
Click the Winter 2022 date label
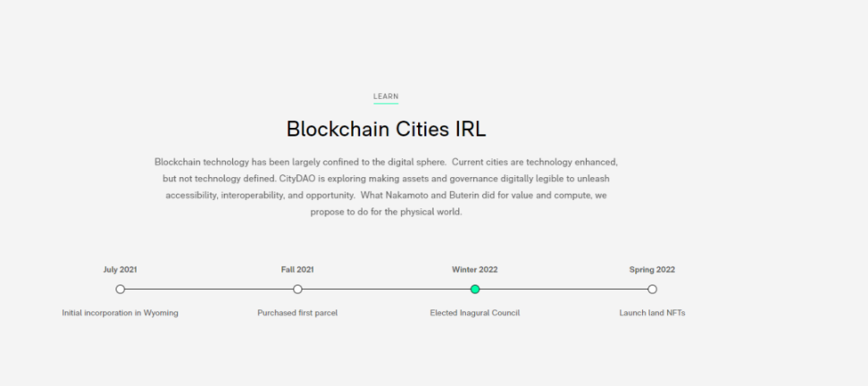coord(475,270)
